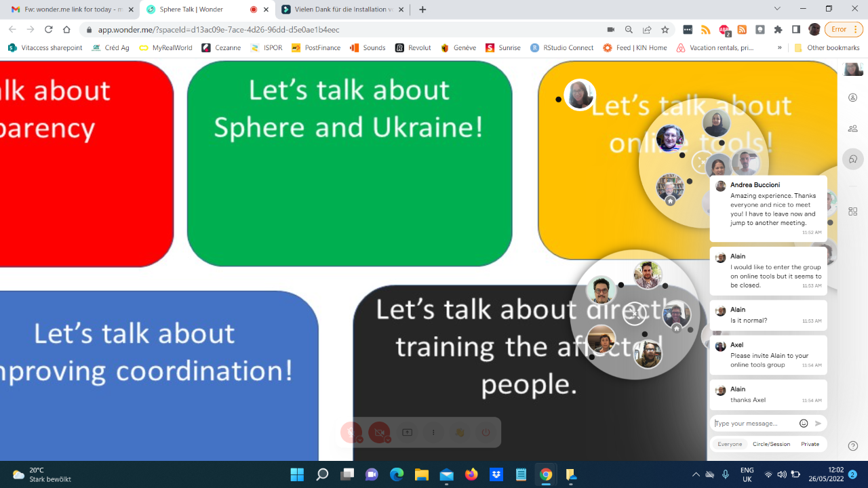Image resolution: width=868 pixels, height=488 pixels.
Task: Click the red power leave button
Action: 486,432
